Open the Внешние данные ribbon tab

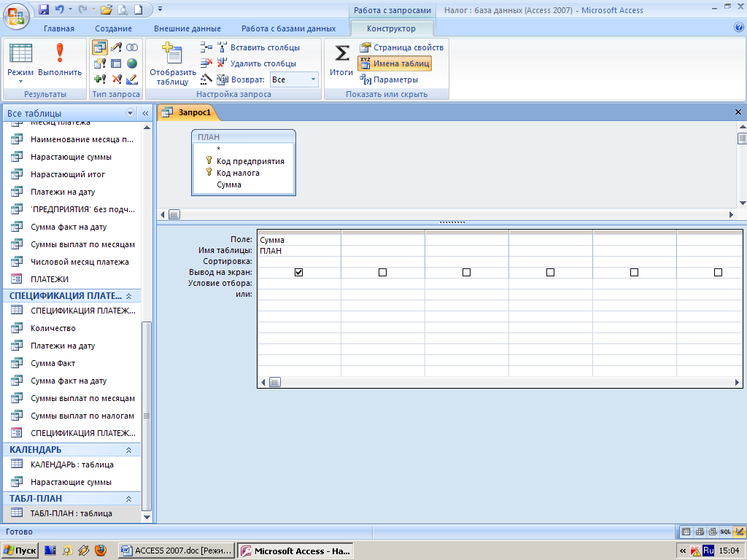pyautogui.click(x=187, y=28)
